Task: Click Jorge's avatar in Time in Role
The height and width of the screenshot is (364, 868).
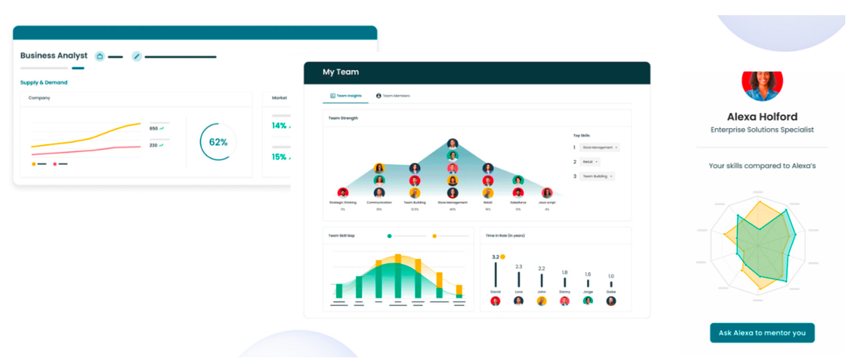Action: [x=588, y=301]
